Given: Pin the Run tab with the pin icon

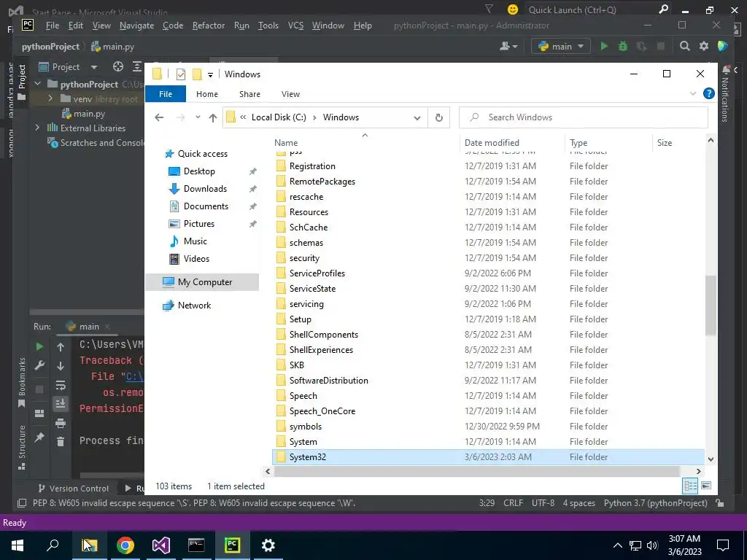Looking at the screenshot, I should (39, 437).
